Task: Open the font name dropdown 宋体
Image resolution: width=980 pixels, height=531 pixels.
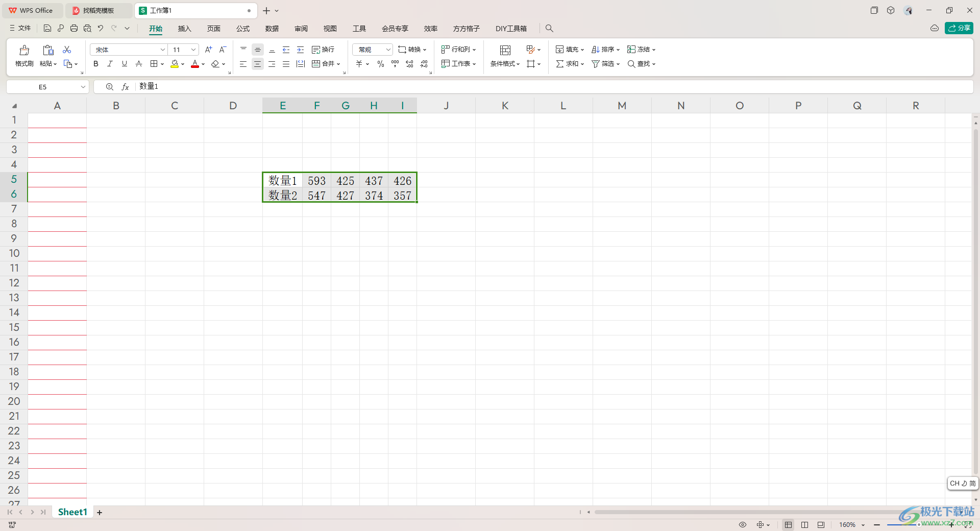Action: tap(163, 50)
